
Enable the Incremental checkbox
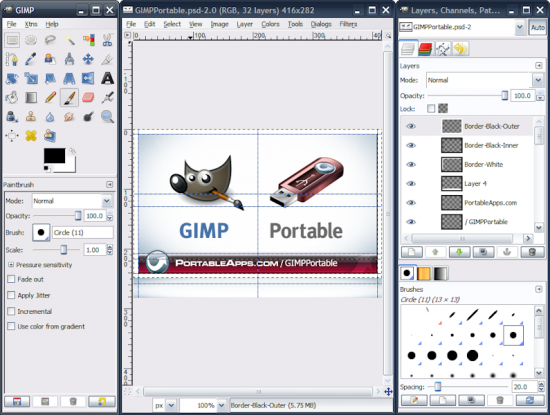[x=11, y=311]
